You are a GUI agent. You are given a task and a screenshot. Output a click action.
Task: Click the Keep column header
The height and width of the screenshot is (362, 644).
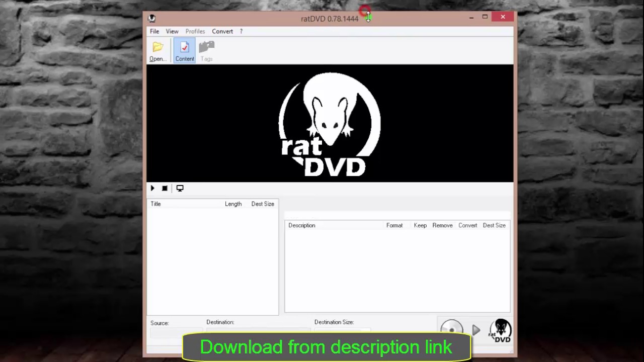pos(420,225)
